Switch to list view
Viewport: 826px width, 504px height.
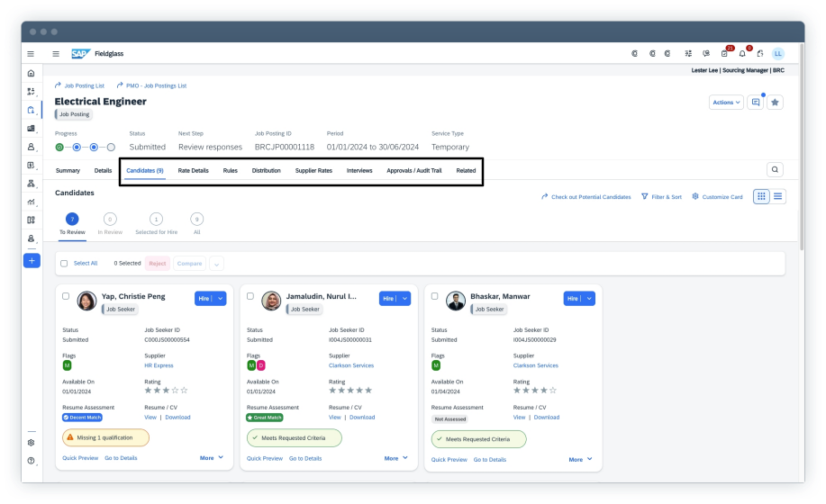[777, 196]
